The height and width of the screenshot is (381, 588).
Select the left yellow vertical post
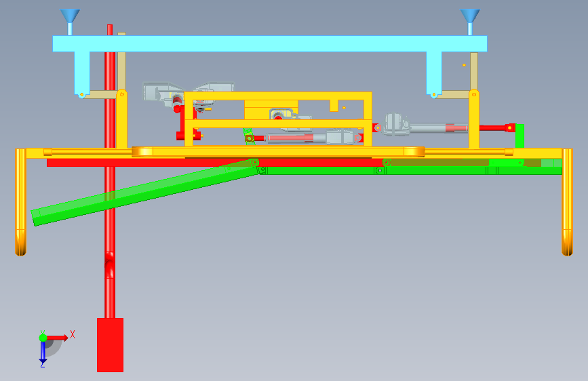121,119
